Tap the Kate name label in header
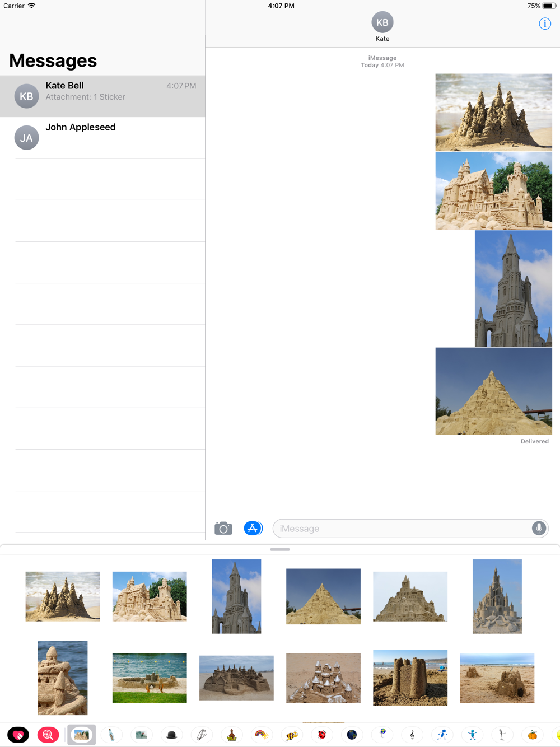This screenshot has width=560, height=747. tap(382, 39)
